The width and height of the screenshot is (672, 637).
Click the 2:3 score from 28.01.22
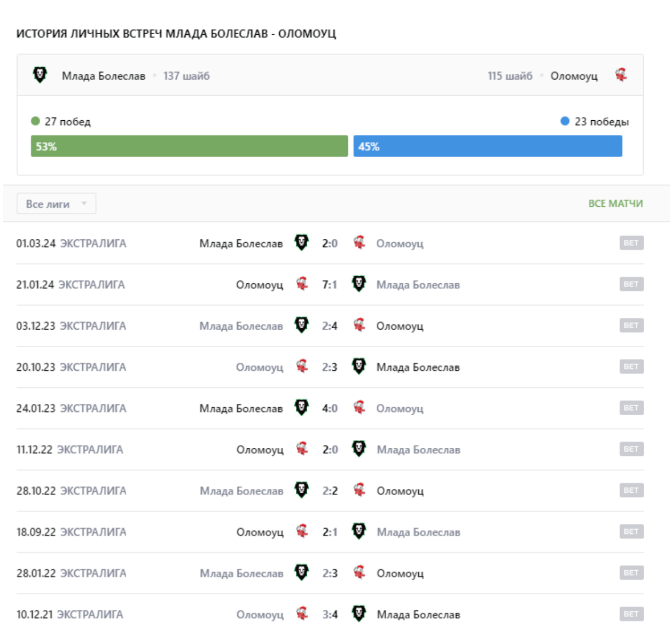click(x=330, y=573)
